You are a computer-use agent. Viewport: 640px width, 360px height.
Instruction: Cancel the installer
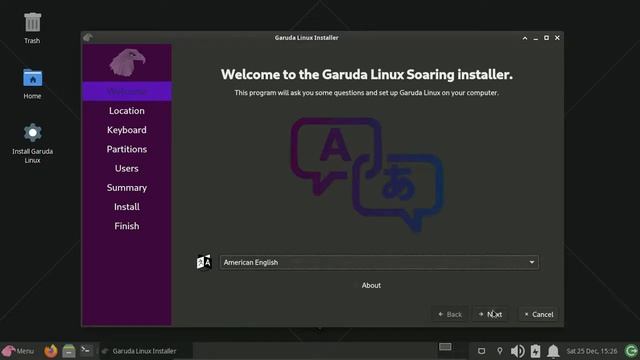click(539, 314)
